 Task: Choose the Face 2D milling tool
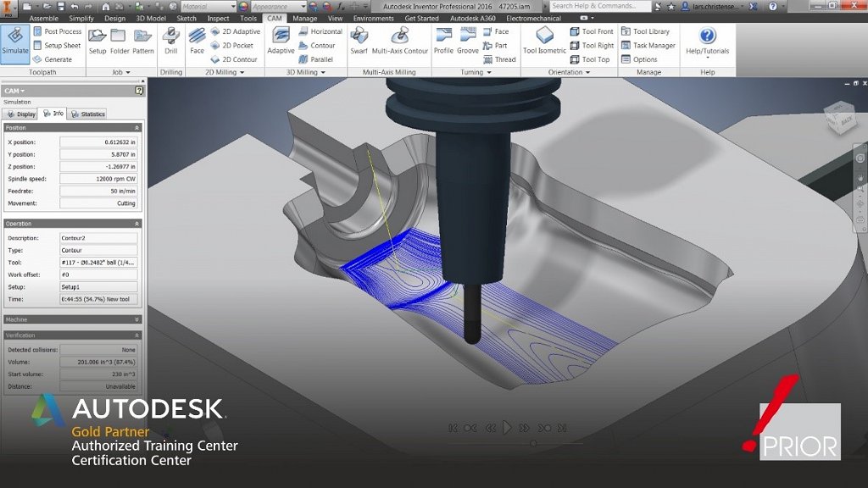(x=197, y=41)
